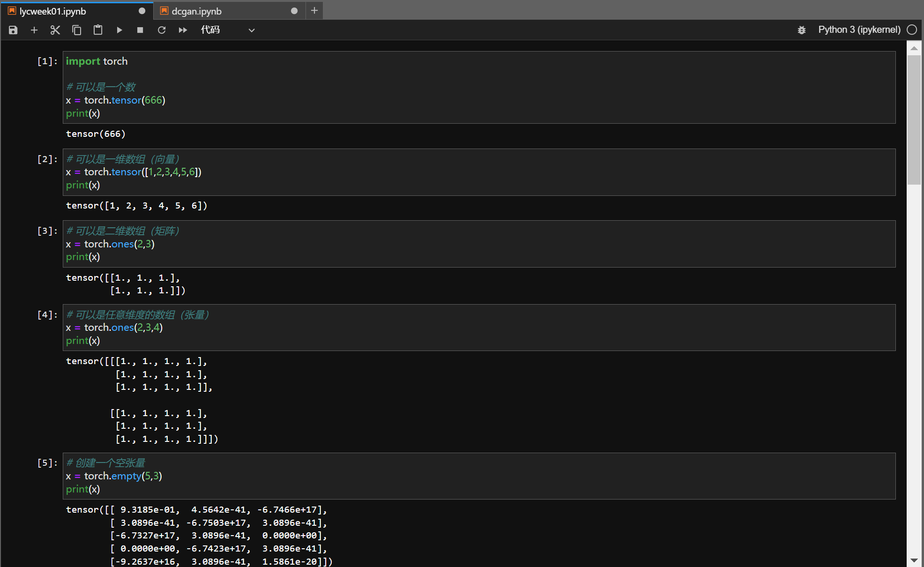Insert a new cell below with plus icon
The image size is (924, 567).
tap(34, 30)
